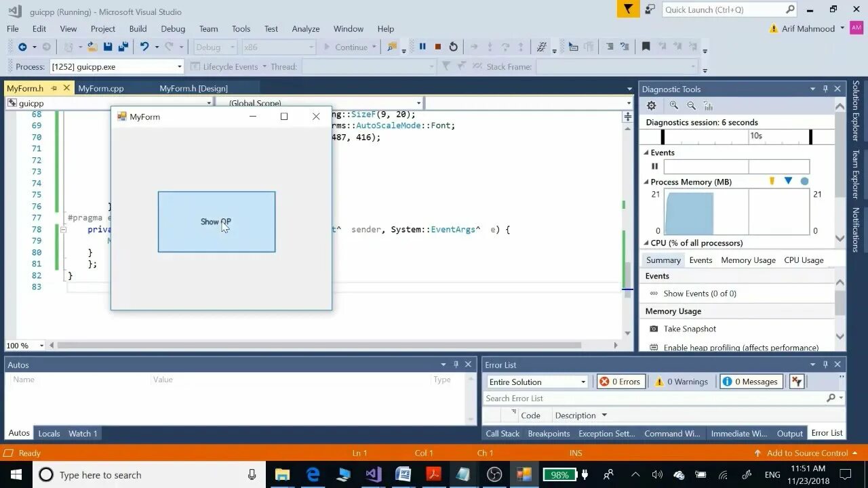The height and width of the screenshot is (488, 868).
Task: Click the camera icon for Take Snapshot
Action: point(654,329)
